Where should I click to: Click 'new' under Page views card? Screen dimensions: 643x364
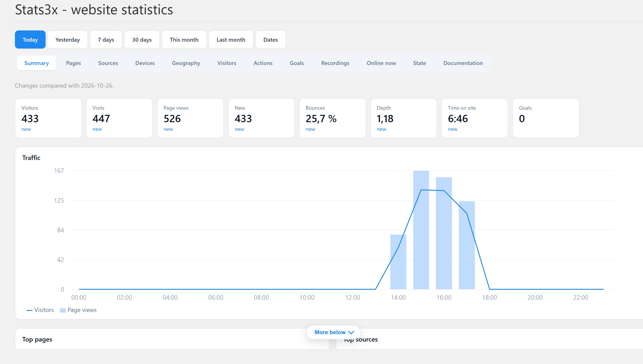(x=168, y=129)
